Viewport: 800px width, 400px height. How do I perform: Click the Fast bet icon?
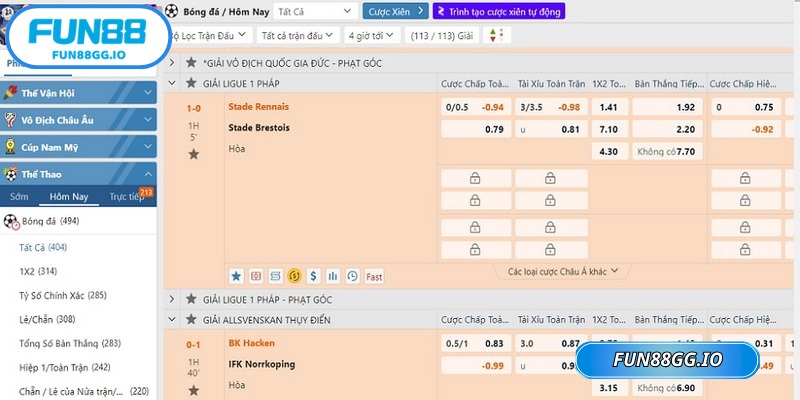click(x=374, y=277)
